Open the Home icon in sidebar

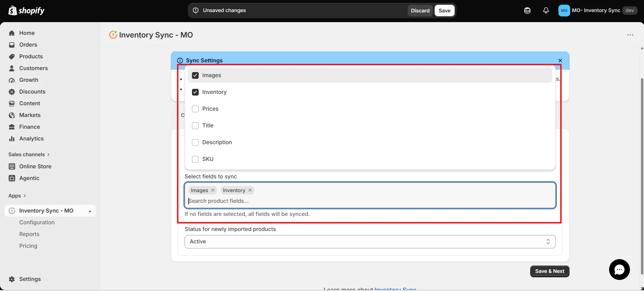(x=12, y=33)
